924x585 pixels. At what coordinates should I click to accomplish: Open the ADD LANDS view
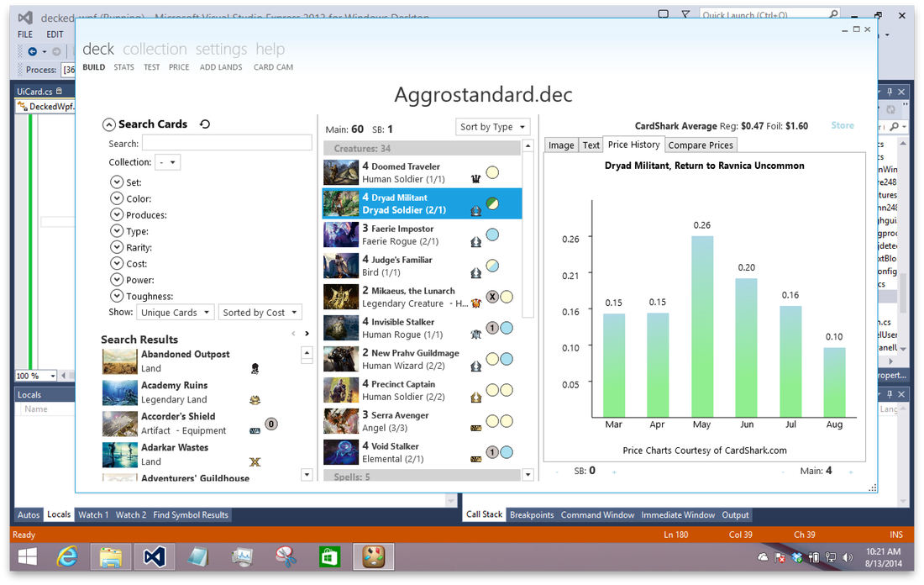[x=220, y=67]
